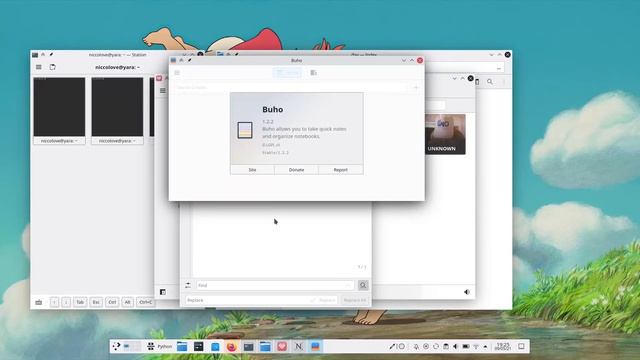
Task: Open the UNKNOWN album thumbnail
Action: [445, 134]
